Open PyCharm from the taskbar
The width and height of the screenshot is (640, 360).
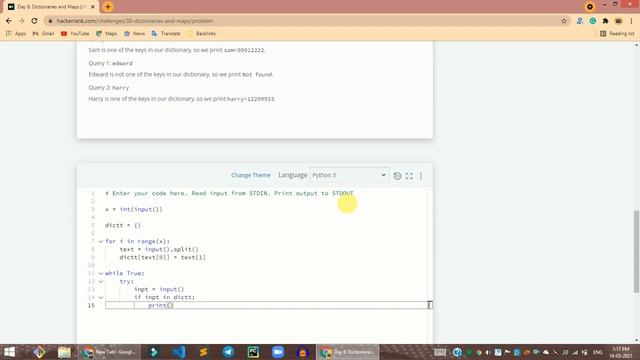253,352
